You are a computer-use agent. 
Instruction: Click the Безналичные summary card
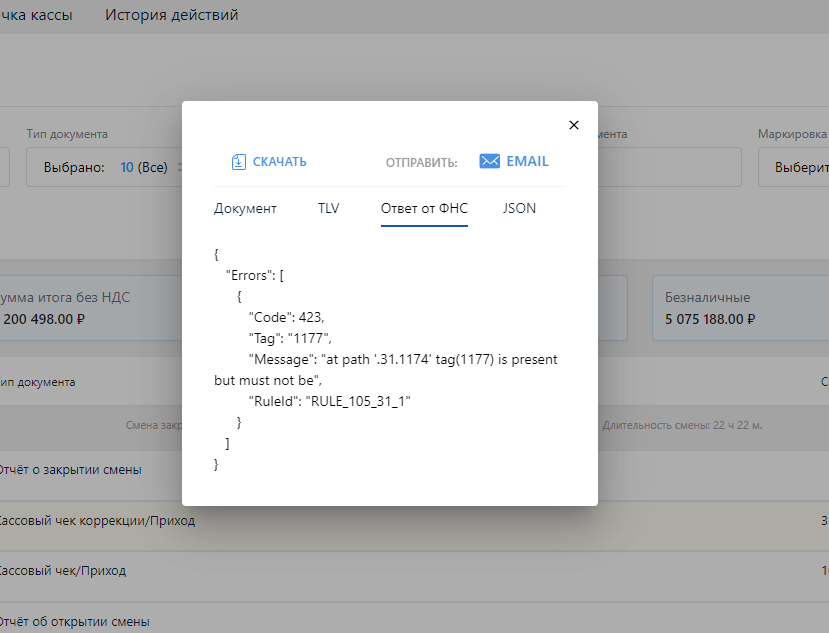pos(740,308)
